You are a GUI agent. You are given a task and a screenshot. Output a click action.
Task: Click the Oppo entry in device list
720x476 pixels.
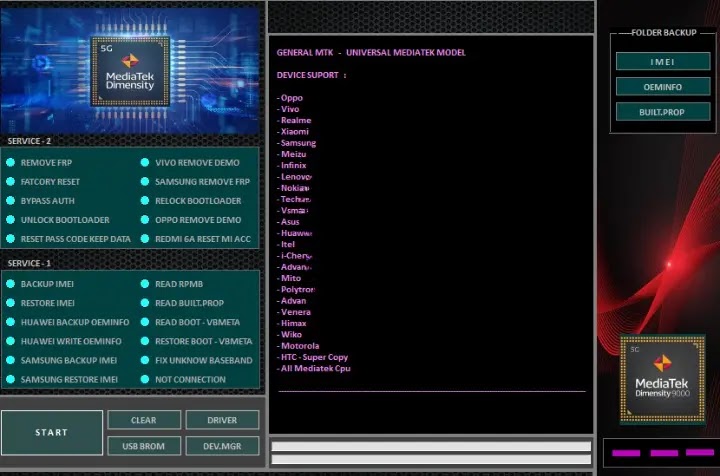290,98
